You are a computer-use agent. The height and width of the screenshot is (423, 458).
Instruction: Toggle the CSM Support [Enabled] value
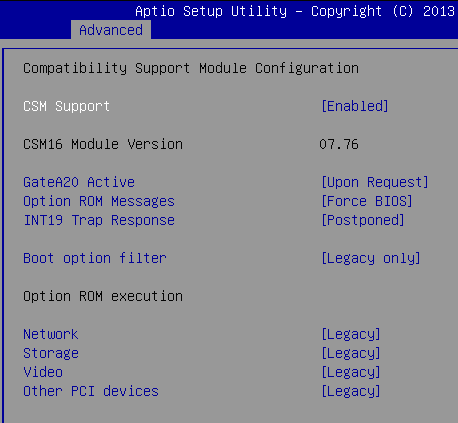pyautogui.click(x=355, y=106)
